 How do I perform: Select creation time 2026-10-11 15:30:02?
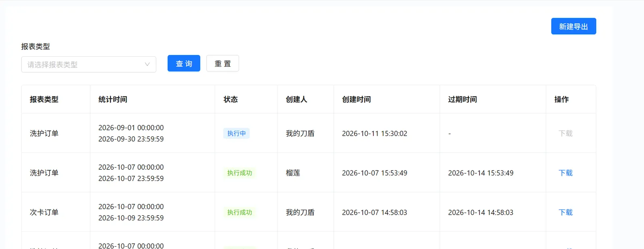point(375,134)
